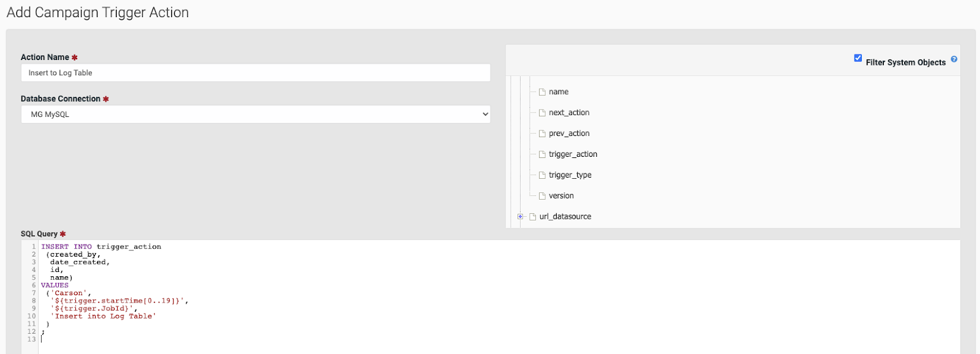Viewport: 980px width, 354px height.
Task: Expand the url_datasource tree node
Action: 520,217
